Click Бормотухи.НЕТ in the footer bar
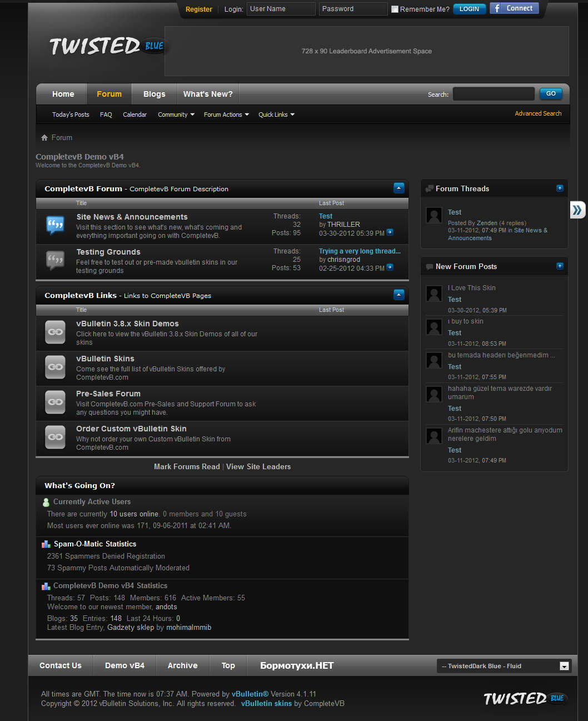 tap(297, 665)
